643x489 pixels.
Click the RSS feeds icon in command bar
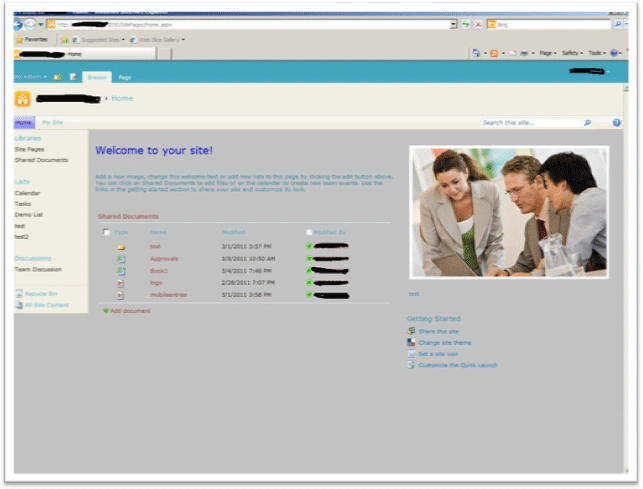[494, 53]
